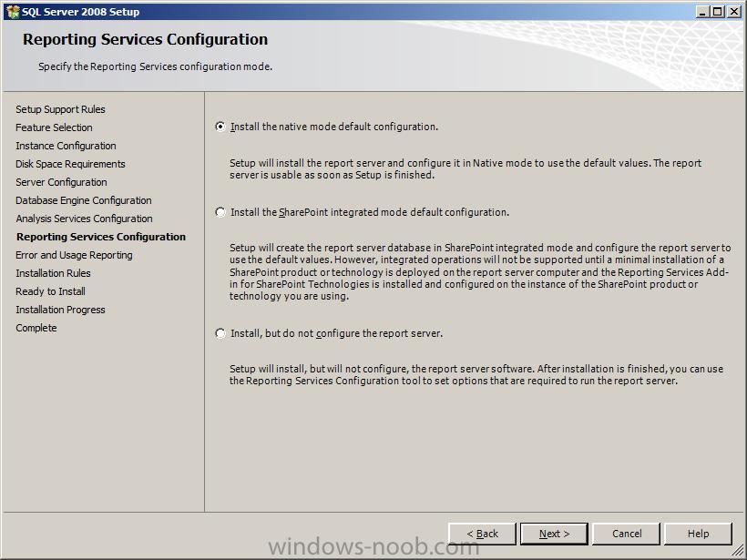Select Feature Selection in step list

(54, 127)
